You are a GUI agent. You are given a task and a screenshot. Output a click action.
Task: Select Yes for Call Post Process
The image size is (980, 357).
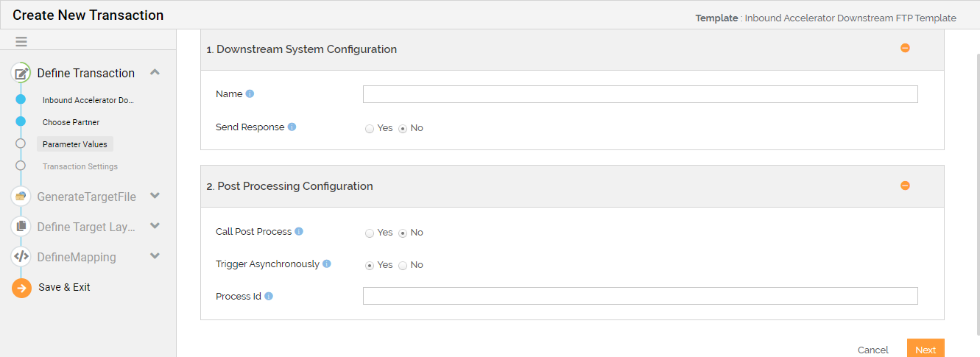tap(370, 233)
